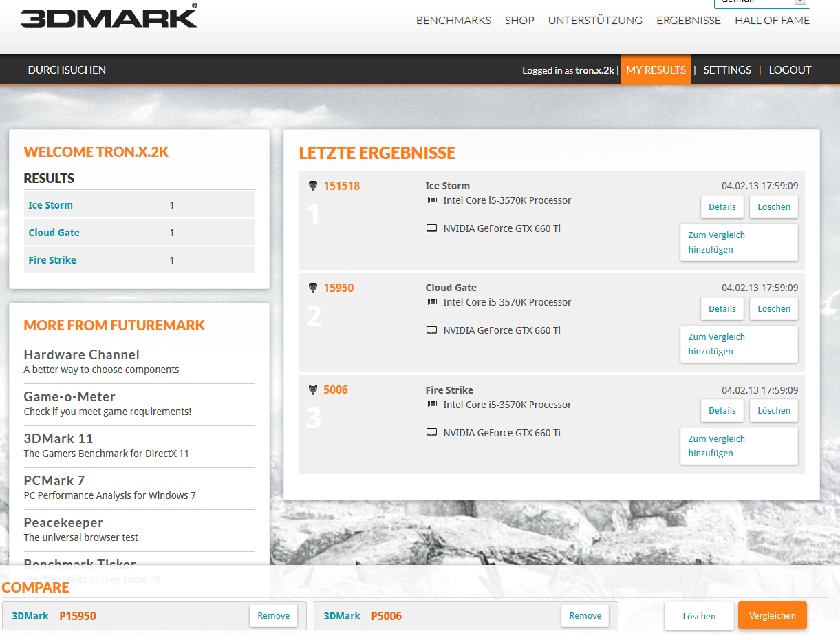The height and width of the screenshot is (640, 840).
Task: Open Cloud Gate results in sidebar
Action: click(x=54, y=233)
